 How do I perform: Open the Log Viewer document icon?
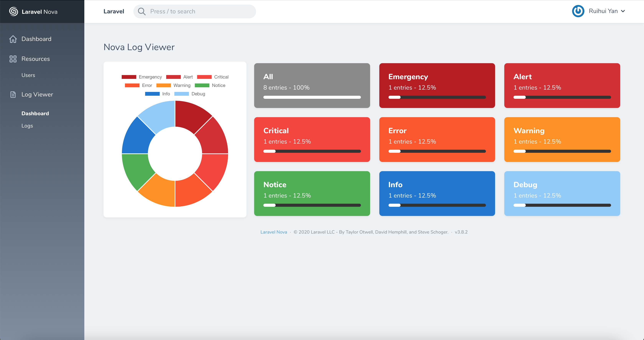(x=13, y=94)
